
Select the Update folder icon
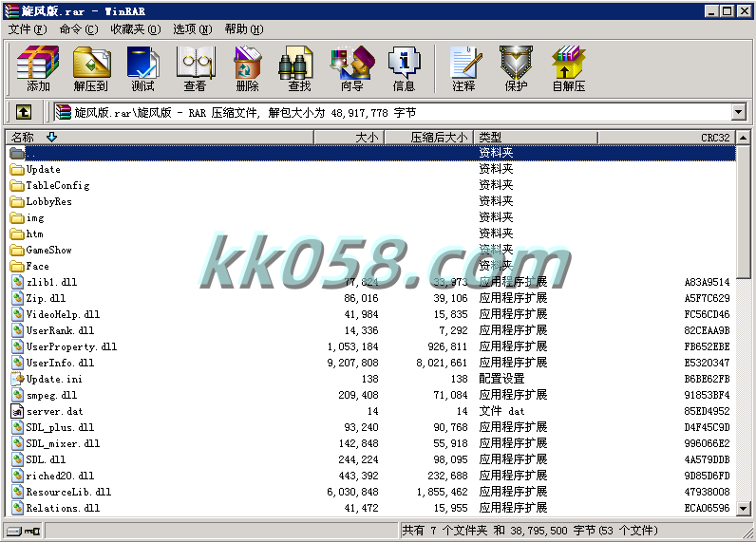coord(17,170)
